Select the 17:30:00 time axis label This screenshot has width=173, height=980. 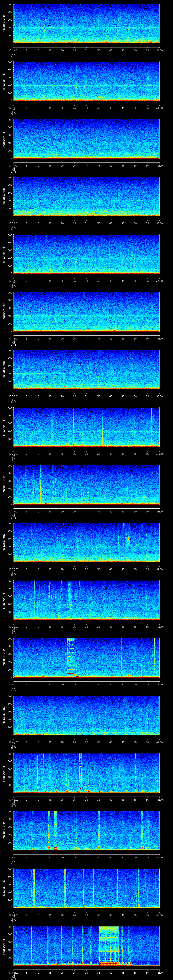(13, 108)
